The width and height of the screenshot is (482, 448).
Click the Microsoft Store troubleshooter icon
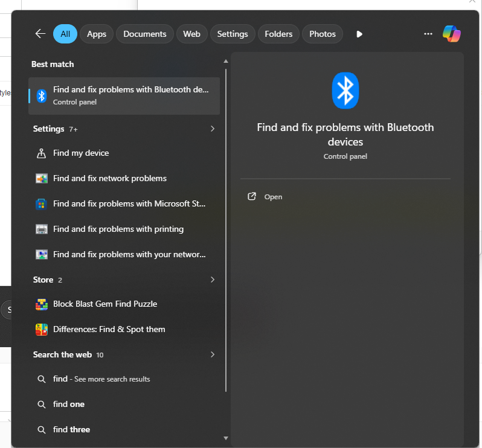coord(42,204)
